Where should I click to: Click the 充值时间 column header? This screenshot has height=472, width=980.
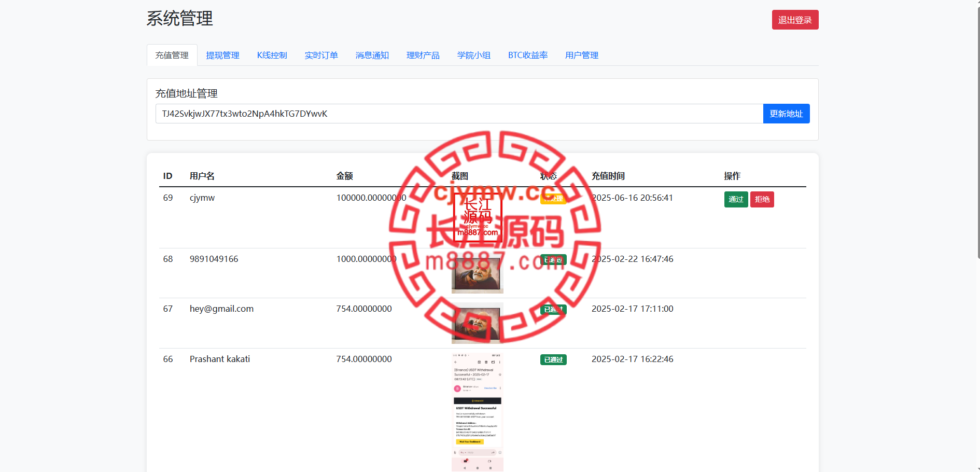[x=608, y=176]
